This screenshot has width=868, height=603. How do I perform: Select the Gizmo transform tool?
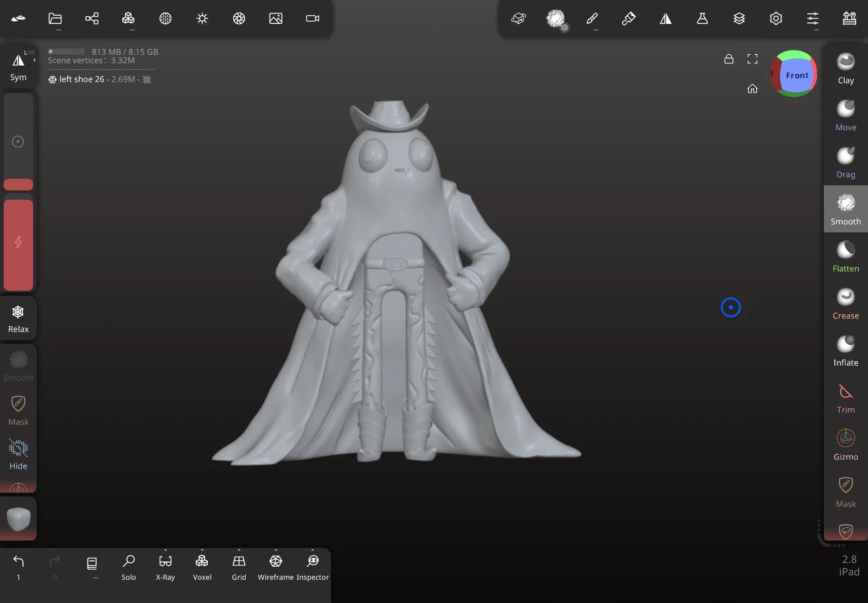click(846, 445)
